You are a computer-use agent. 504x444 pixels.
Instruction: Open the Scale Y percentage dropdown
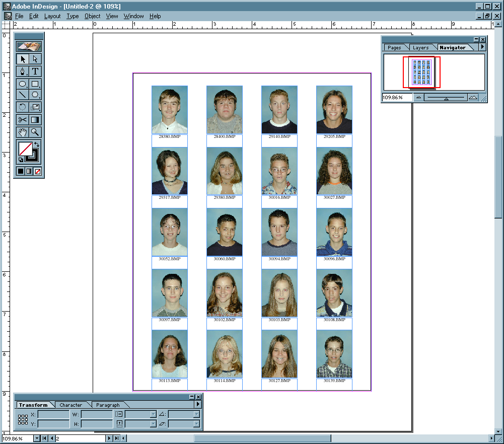click(153, 424)
